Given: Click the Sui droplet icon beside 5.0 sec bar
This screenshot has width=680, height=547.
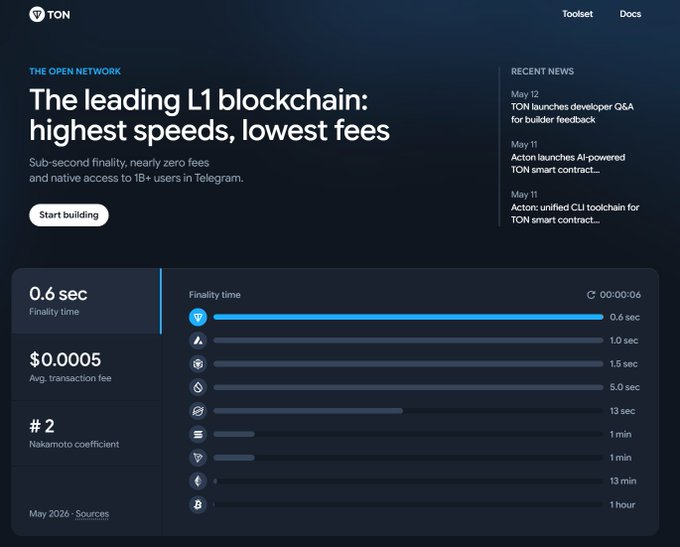Looking at the screenshot, I should click(x=198, y=387).
